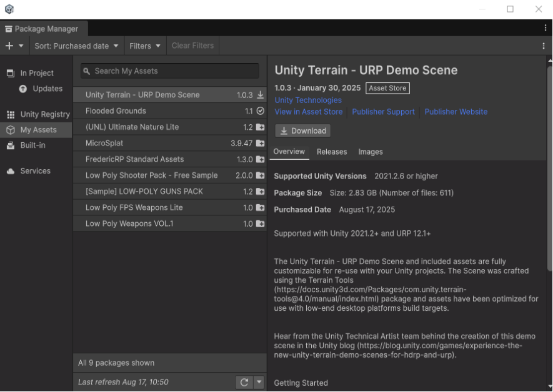Viewport: 553px width, 392px height.
Task: Click the plus add package icon
Action: tap(9, 46)
